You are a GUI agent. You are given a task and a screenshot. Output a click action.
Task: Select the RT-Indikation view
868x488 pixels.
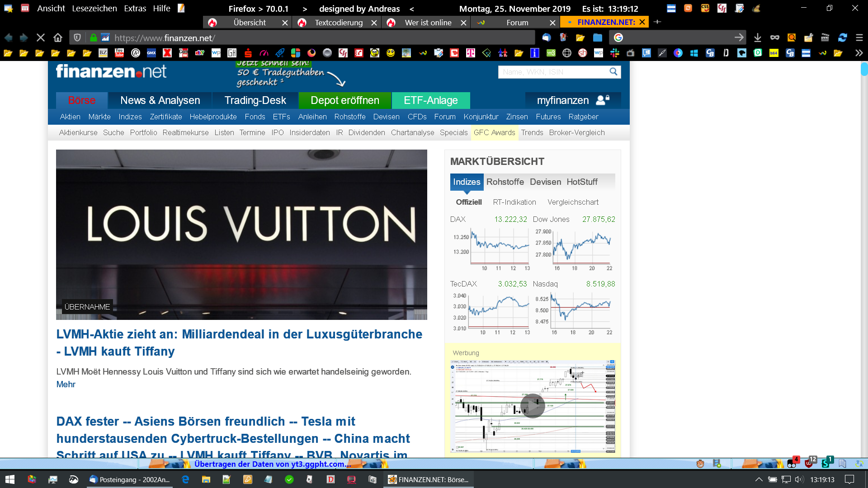tap(514, 202)
